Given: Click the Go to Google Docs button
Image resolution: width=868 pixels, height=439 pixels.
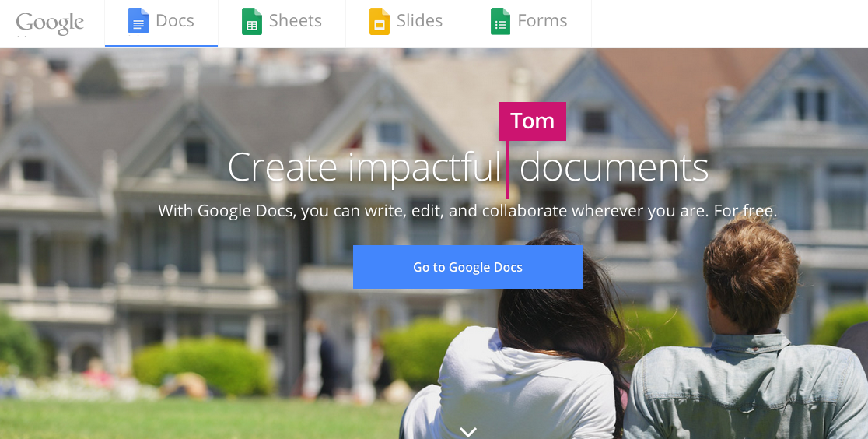Looking at the screenshot, I should pyautogui.click(x=467, y=267).
